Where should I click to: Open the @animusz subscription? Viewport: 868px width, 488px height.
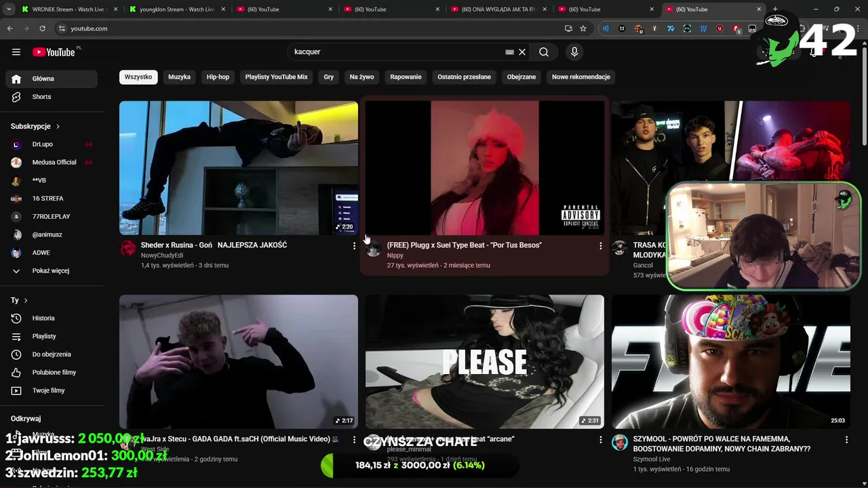tap(52, 235)
